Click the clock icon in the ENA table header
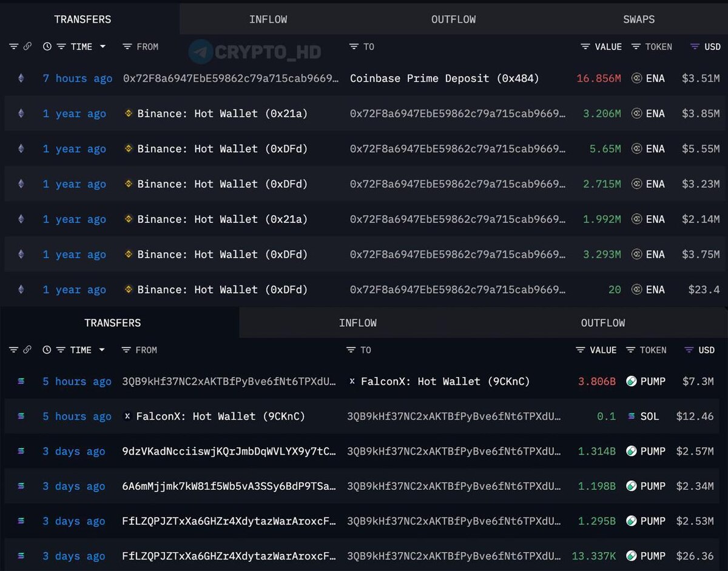728x571 pixels. point(47,47)
